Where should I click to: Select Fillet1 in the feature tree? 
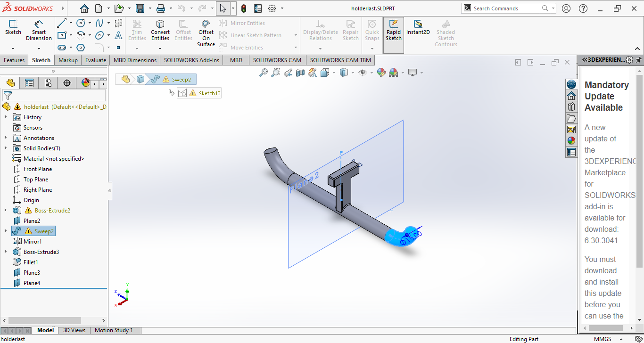(31, 262)
